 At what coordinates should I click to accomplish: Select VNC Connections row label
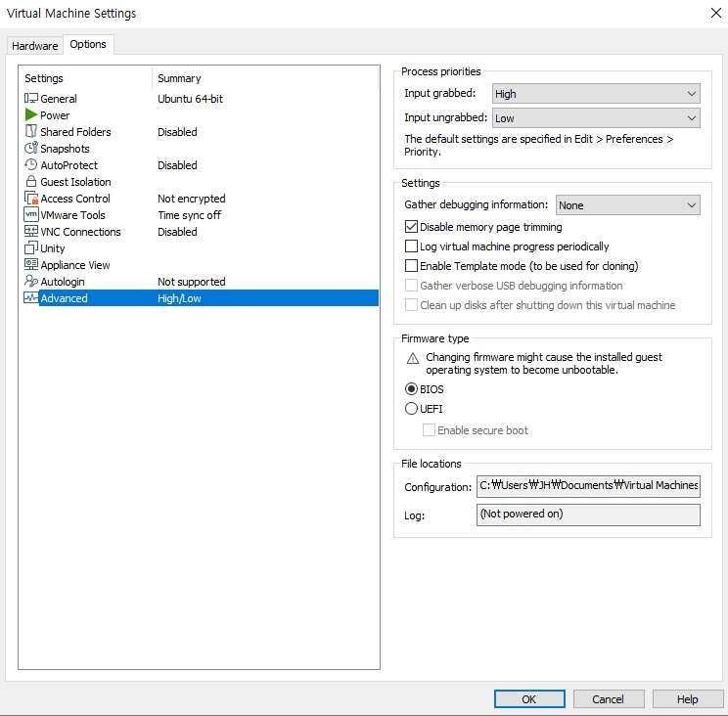click(x=81, y=232)
